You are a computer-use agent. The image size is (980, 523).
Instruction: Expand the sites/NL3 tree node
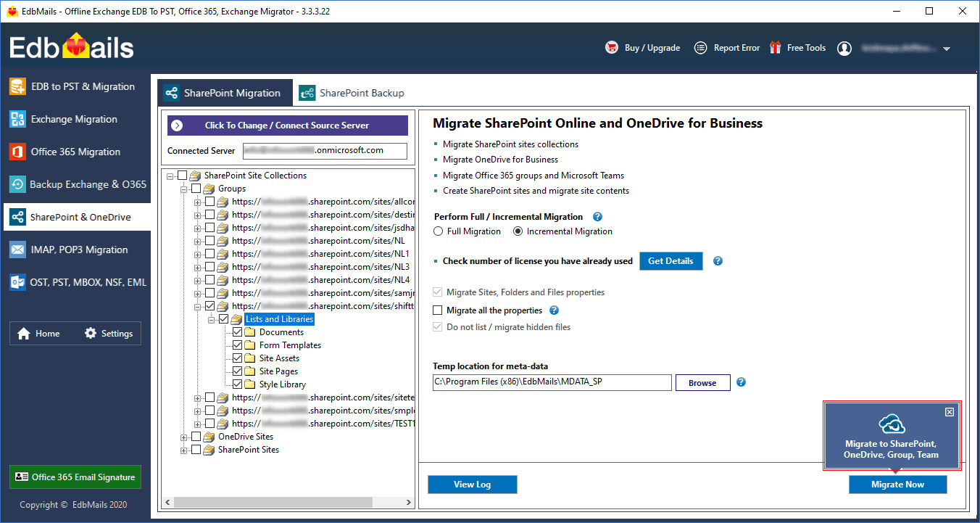[198, 267]
